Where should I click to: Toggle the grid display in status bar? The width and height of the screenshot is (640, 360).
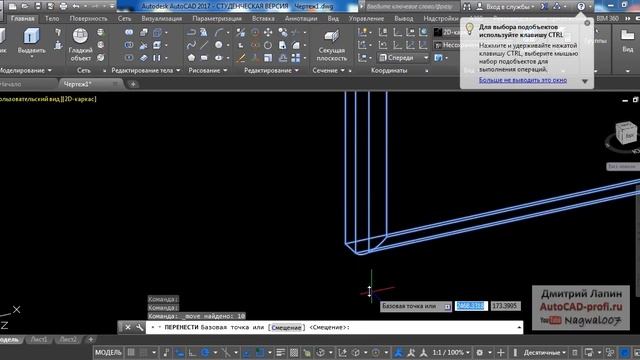coord(131,352)
